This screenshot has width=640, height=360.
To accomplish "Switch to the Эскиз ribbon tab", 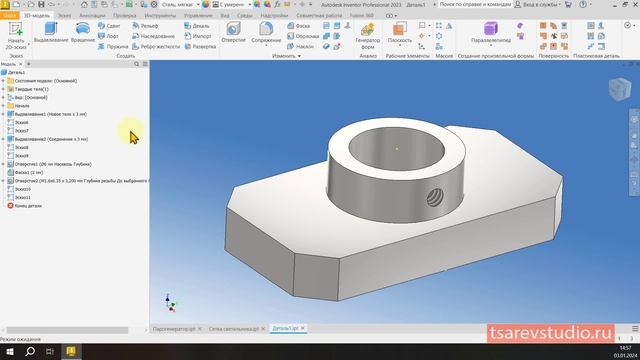I will [x=64, y=16].
